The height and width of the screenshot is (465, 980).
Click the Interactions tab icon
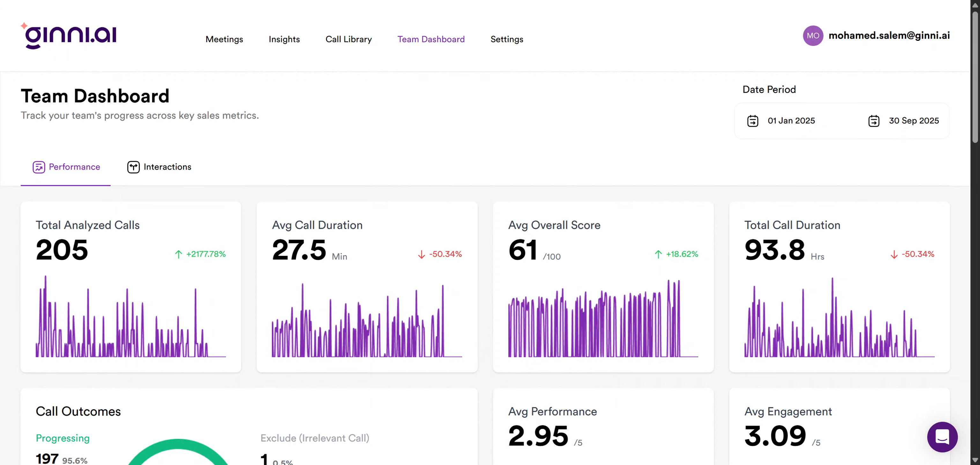coord(133,167)
